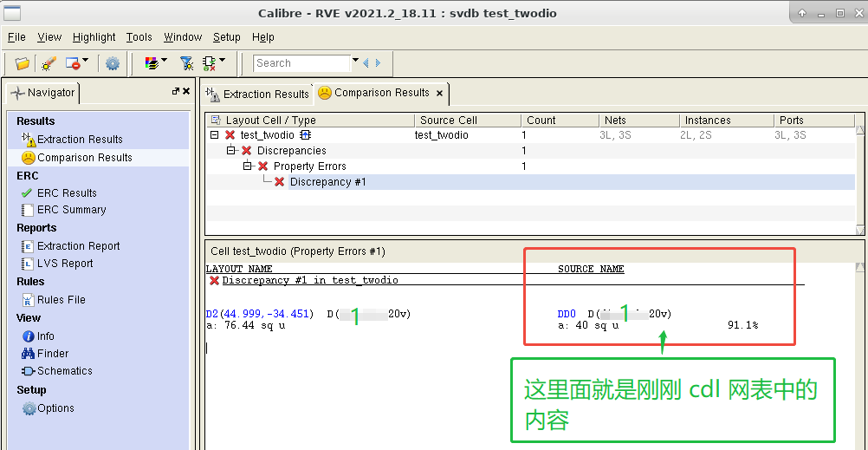
Task: Click the device check status toolbar icon
Action: [x=210, y=63]
